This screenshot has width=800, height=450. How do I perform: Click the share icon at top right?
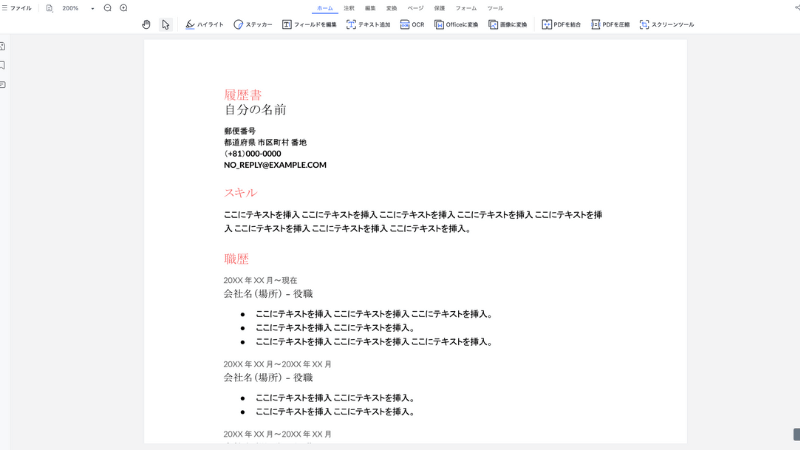click(797, 8)
